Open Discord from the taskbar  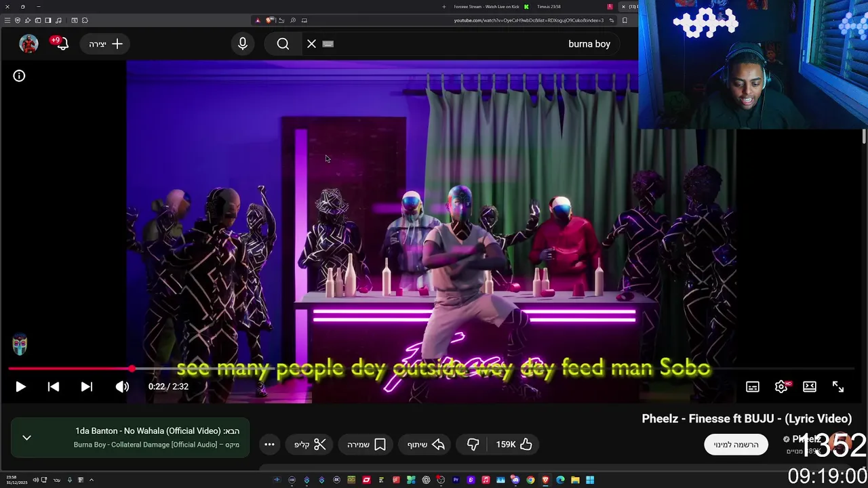click(x=515, y=480)
